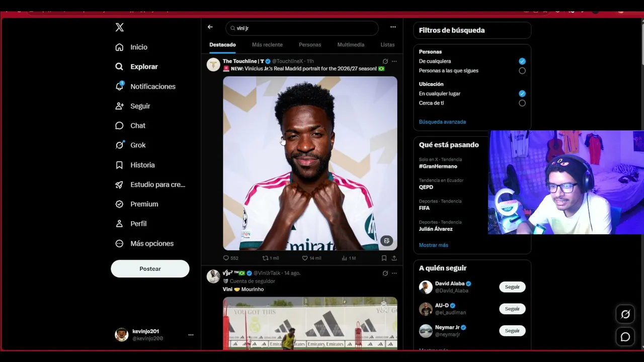Switch to Listas tab
This screenshot has height=362, width=644.
click(x=387, y=45)
